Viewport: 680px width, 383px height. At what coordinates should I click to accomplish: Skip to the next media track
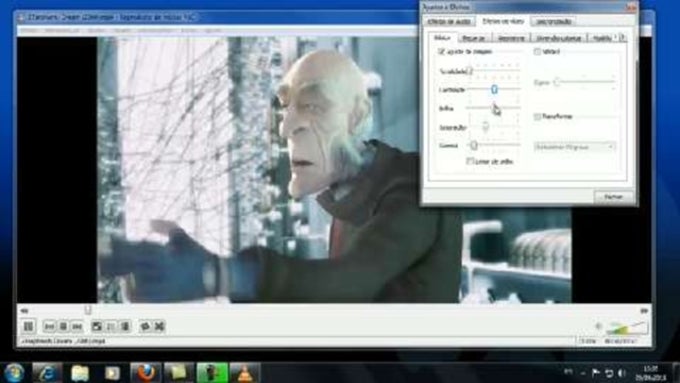click(77, 326)
